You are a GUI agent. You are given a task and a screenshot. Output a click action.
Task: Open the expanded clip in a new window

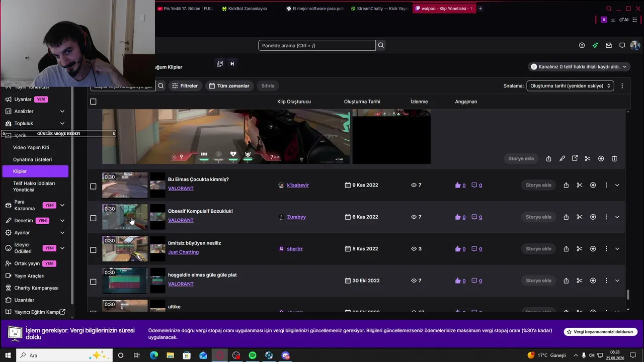575,158
